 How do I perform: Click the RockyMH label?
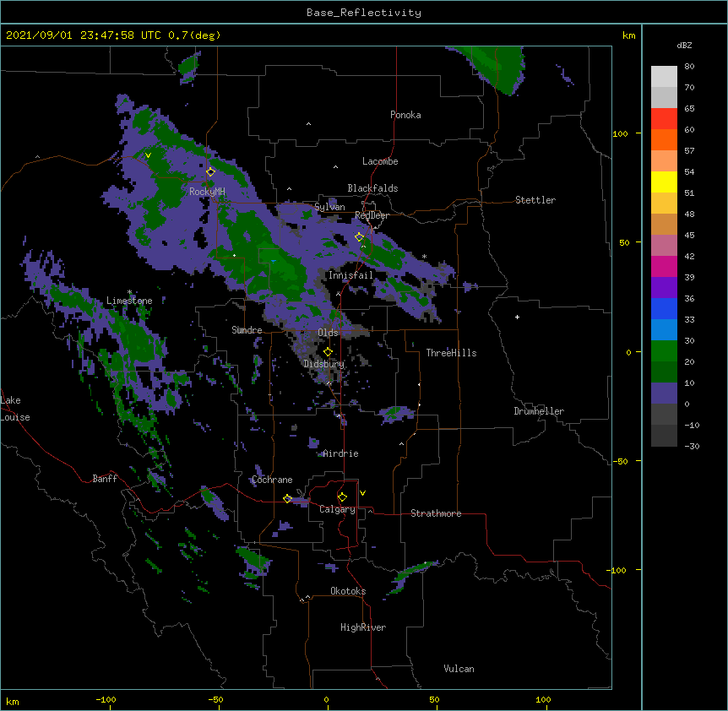pos(207,192)
